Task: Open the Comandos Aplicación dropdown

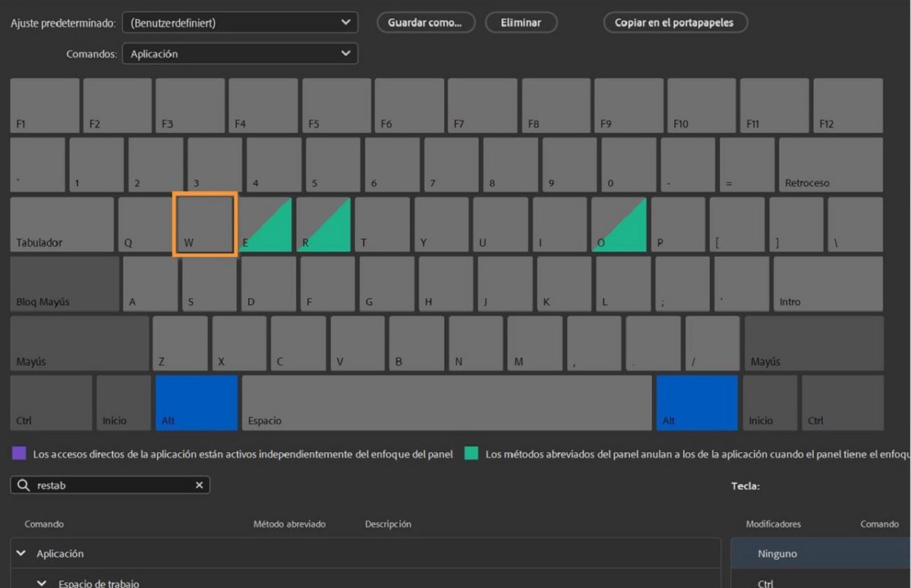Action: coord(240,54)
